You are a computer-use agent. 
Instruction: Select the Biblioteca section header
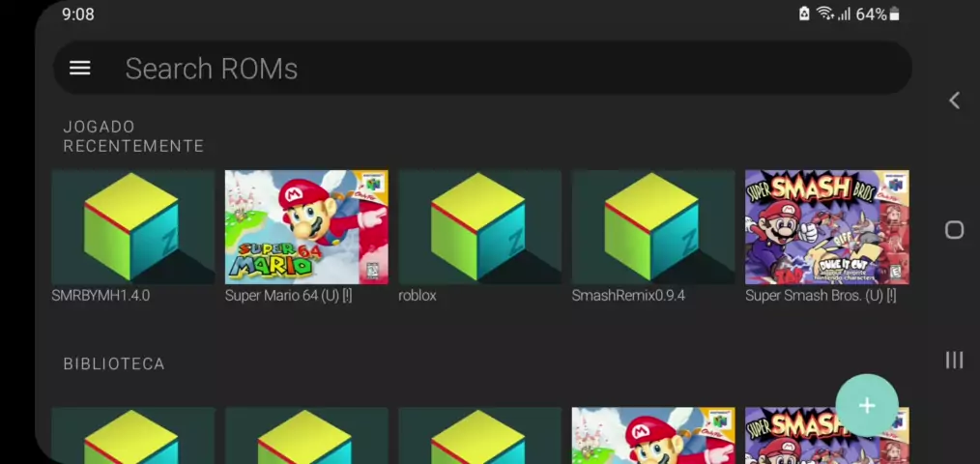pyautogui.click(x=114, y=364)
